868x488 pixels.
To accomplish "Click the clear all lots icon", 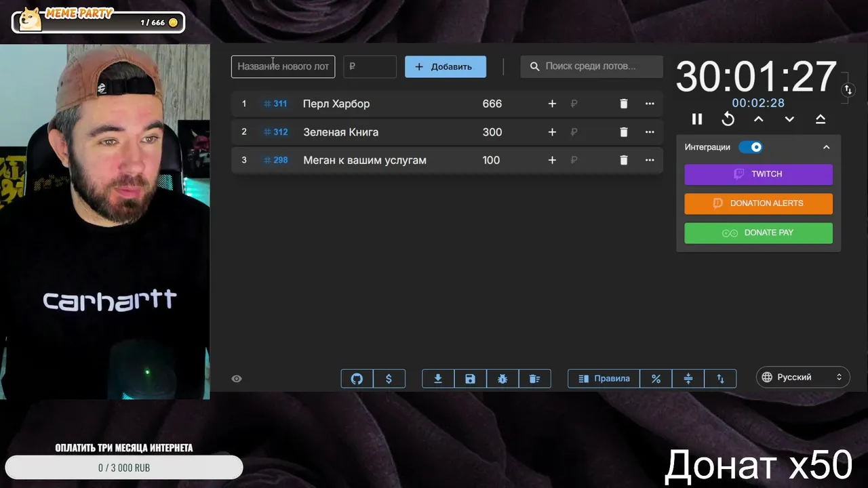I will (x=534, y=379).
